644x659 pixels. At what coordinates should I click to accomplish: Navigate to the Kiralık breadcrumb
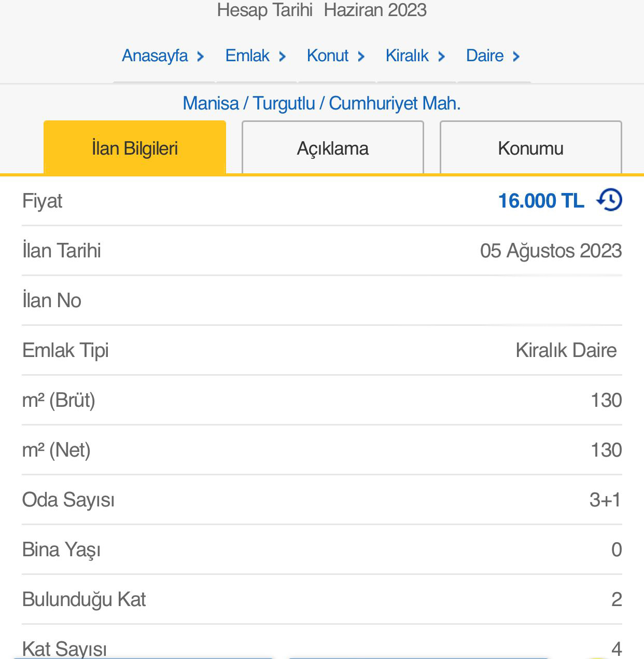[x=407, y=56]
